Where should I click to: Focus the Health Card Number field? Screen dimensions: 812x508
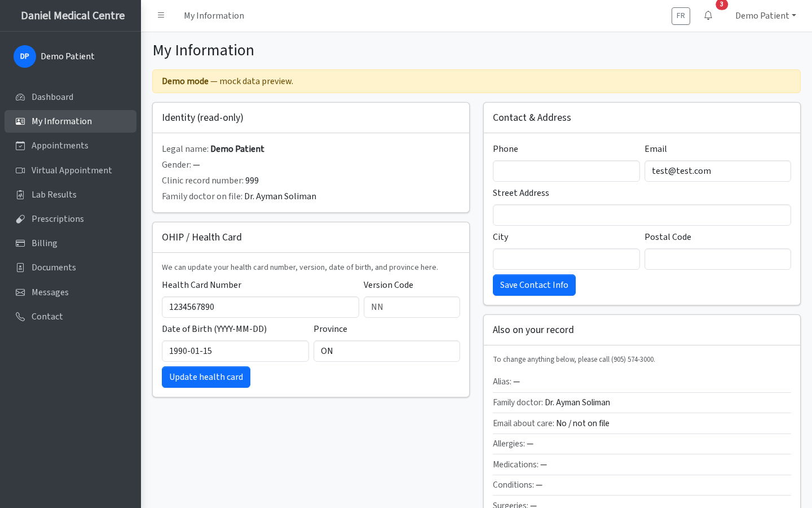click(261, 307)
